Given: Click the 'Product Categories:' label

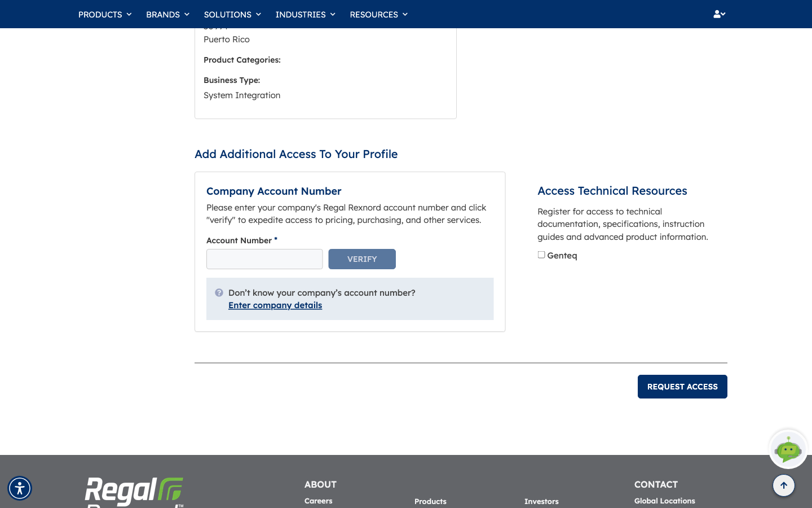Looking at the screenshot, I should click(242, 60).
